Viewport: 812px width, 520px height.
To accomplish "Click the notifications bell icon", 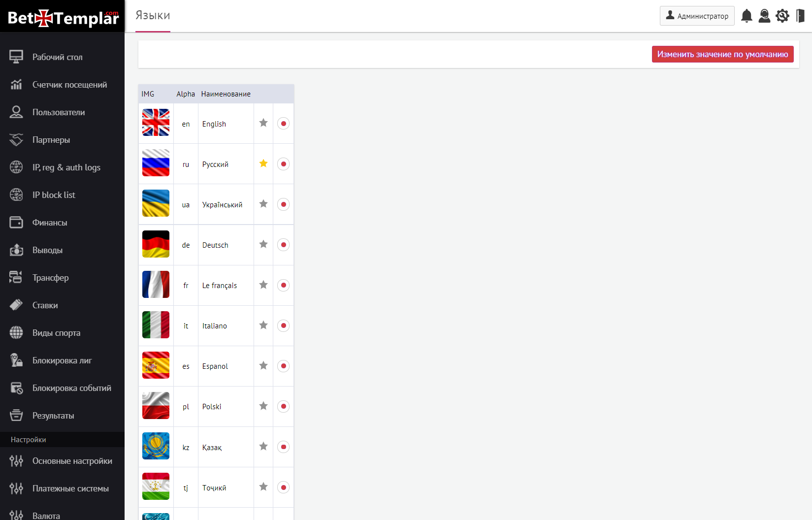I will point(747,16).
